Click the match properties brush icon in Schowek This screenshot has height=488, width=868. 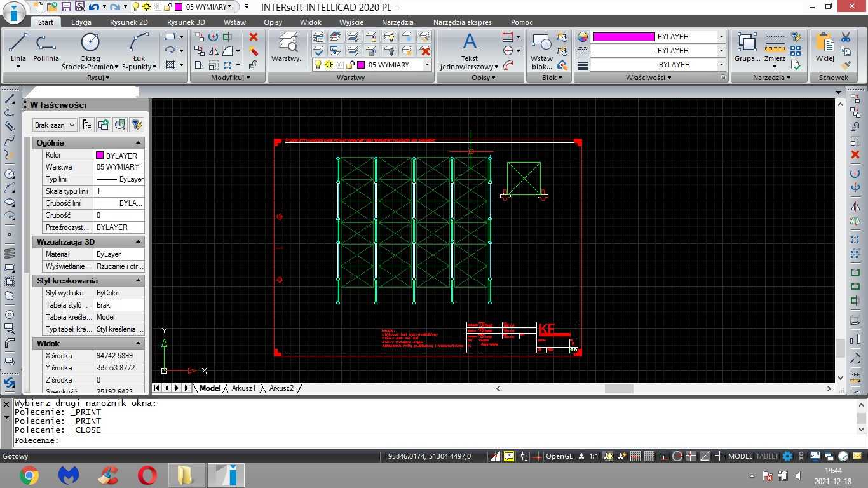pyautogui.click(x=846, y=65)
